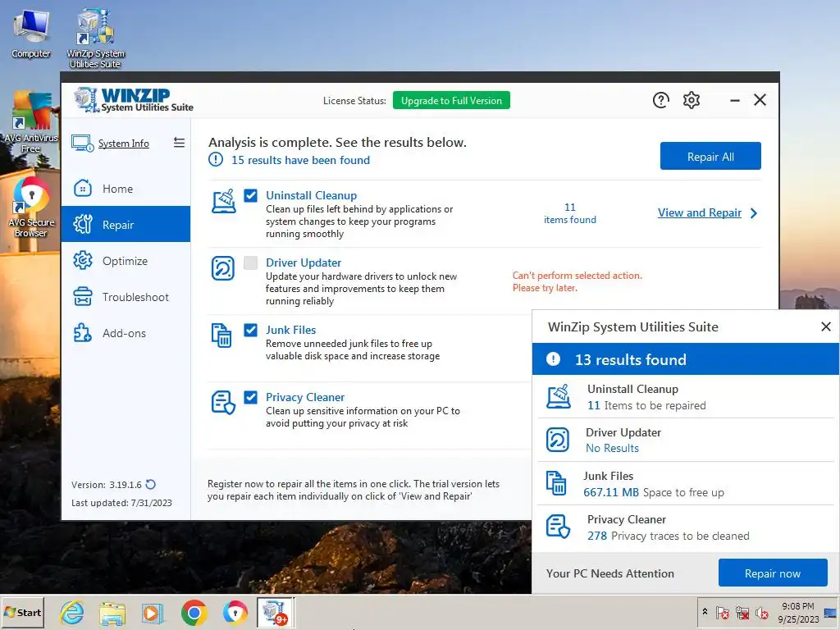Open WinZip System Utilities Suite desktop shortcut
This screenshot has height=630, width=840.
[x=95, y=39]
